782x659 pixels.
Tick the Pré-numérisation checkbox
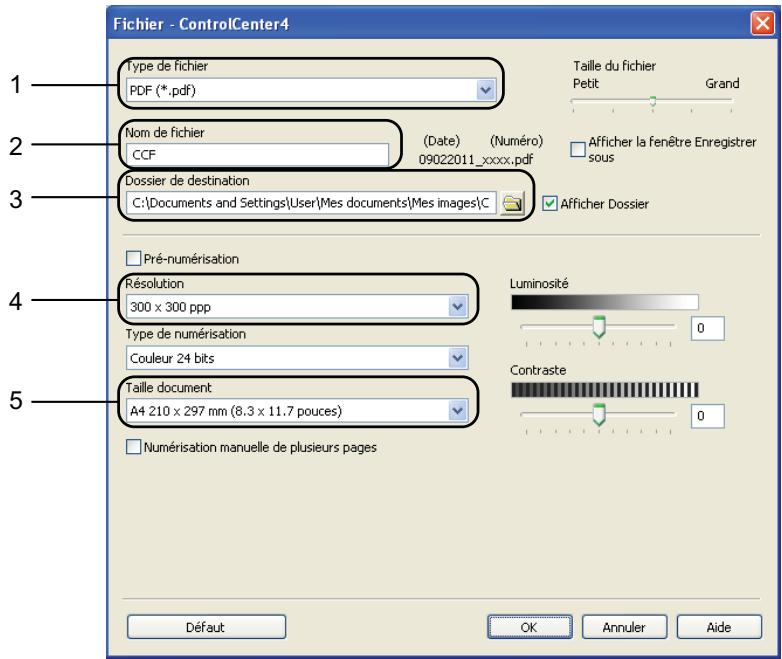coord(133,258)
